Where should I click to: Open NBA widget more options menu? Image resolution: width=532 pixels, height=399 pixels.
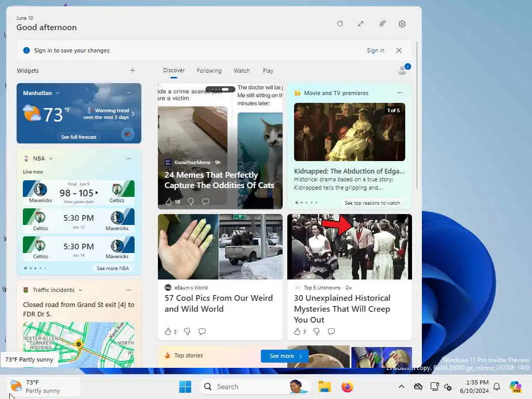pos(128,158)
